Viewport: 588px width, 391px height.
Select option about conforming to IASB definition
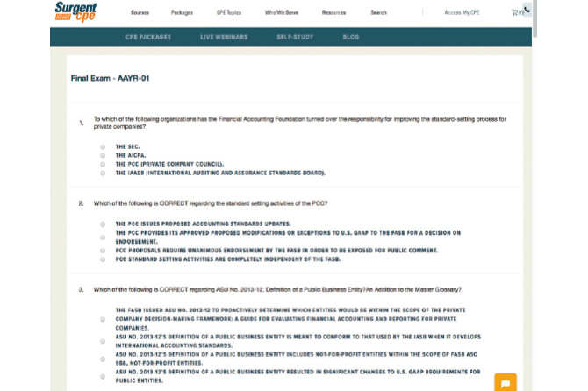click(103, 341)
